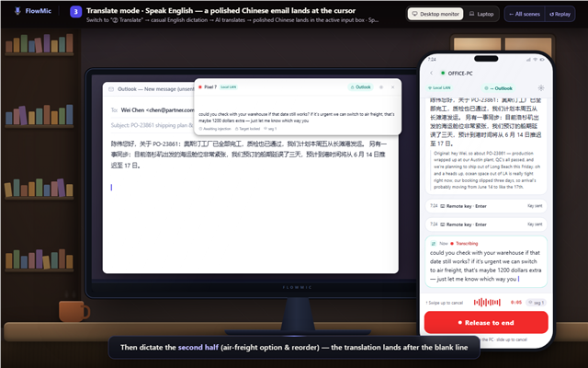
Task: Tap the seg 1 chip on the phone
Action: tap(537, 303)
